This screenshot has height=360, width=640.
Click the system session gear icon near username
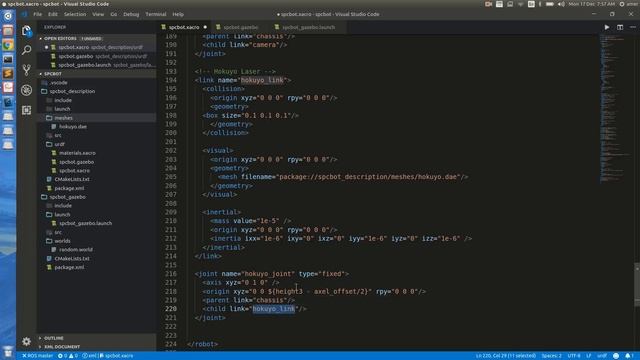[x=622, y=4]
